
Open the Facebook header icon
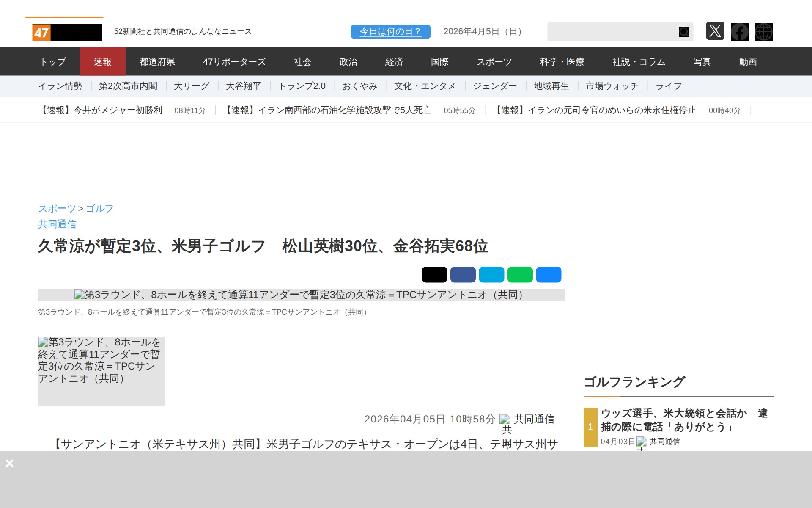(x=739, y=32)
